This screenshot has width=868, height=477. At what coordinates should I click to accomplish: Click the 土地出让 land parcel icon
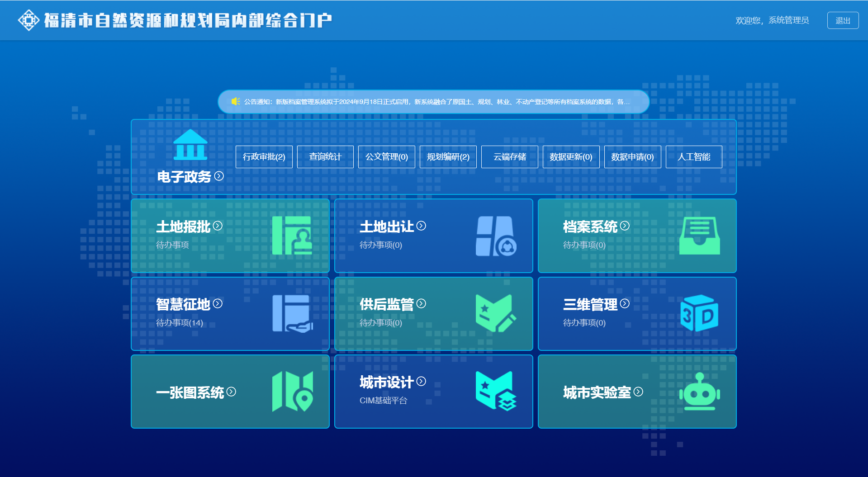coord(496,236)
